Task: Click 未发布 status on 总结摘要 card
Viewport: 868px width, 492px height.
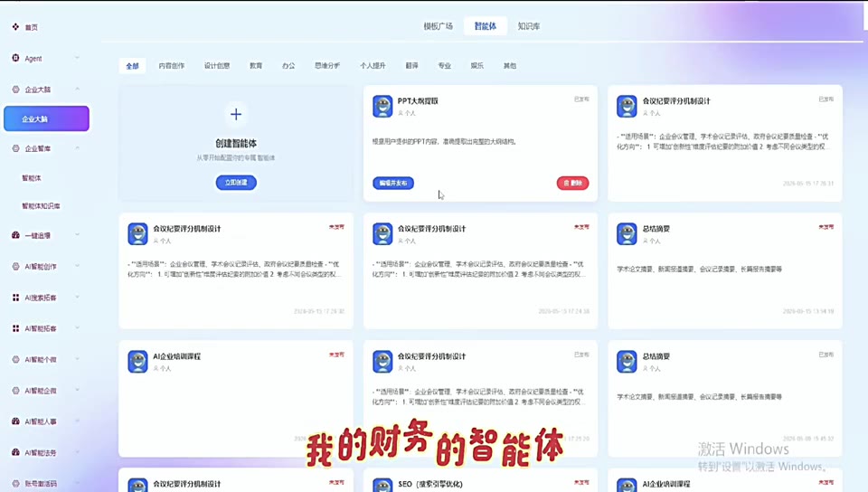Action: pyautogui.click(x=826, y=227)
